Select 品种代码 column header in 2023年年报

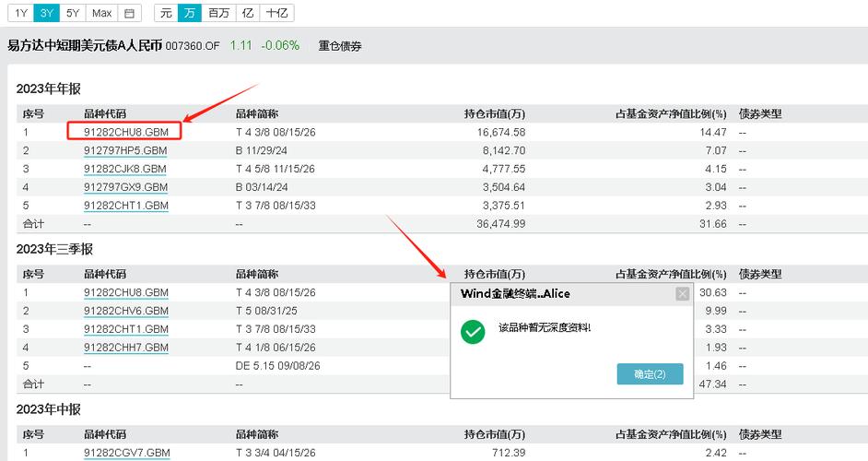pyautogui.click(x=105, y=113)
